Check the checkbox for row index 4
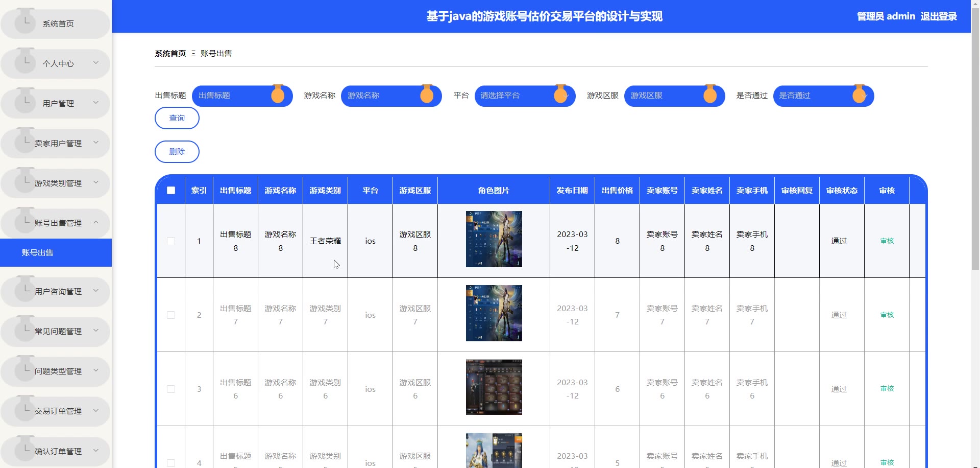This screenshot has width=980, height=468. pyautogui.click(x=171, y=463)
